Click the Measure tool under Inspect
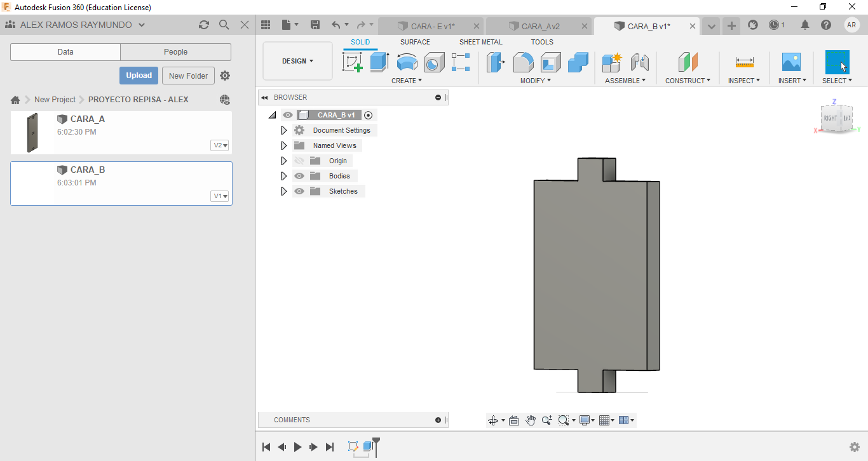 (744, 62)
